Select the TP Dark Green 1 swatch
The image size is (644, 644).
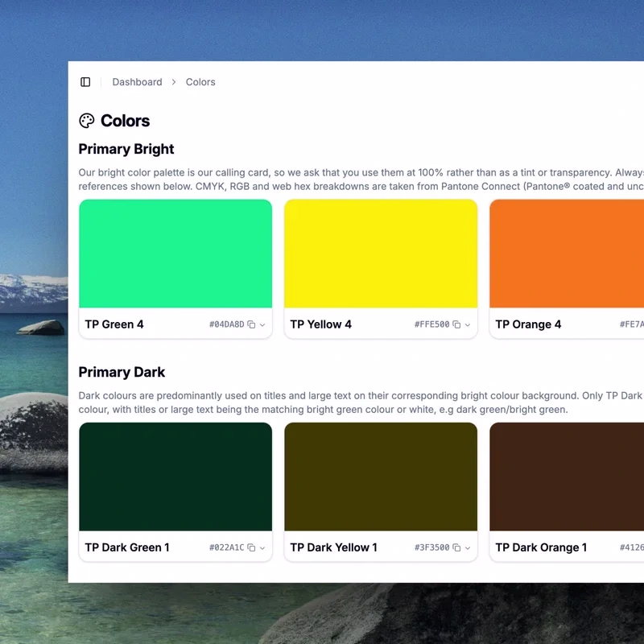click(175, 477)
